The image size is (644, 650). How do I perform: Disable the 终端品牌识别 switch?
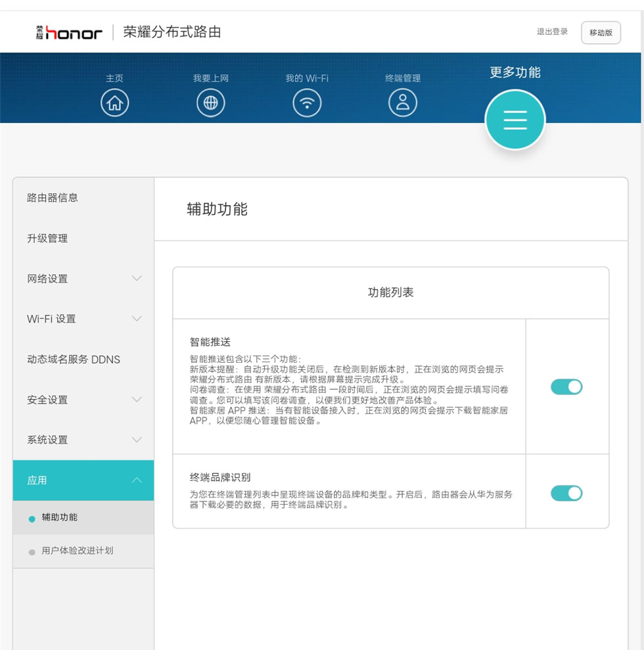[x=566, y=493]
